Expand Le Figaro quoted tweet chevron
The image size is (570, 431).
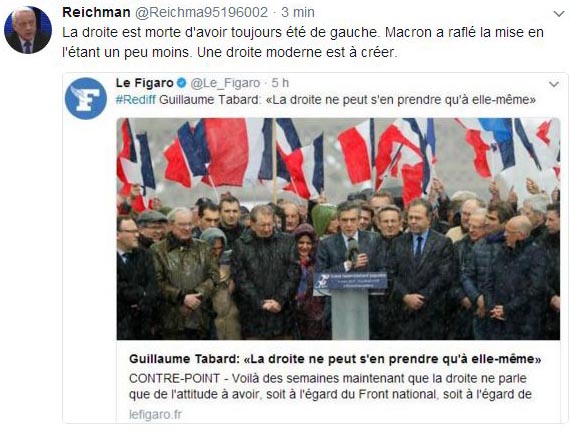click(554, 84)
